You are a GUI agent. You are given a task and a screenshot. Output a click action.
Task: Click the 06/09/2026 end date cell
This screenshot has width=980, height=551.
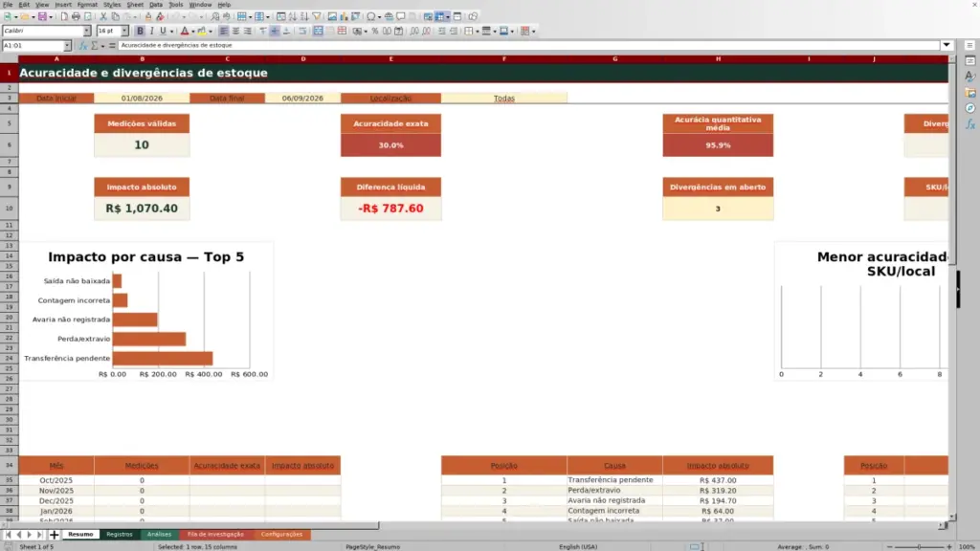coord(302,99)
